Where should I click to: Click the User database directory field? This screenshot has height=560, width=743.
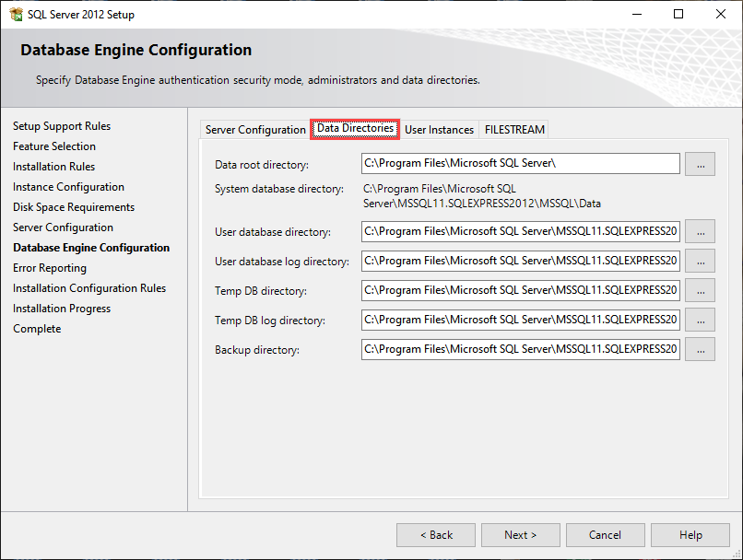pyautogui.click(x=521, y=231)
